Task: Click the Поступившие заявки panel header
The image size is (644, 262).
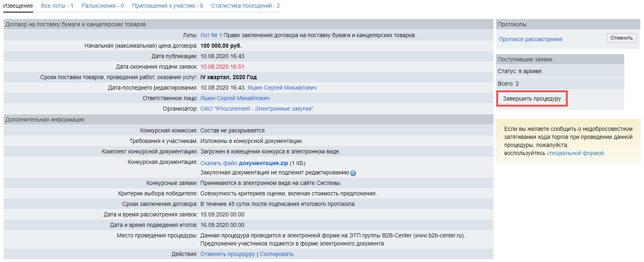Action: tap(525, 59)
